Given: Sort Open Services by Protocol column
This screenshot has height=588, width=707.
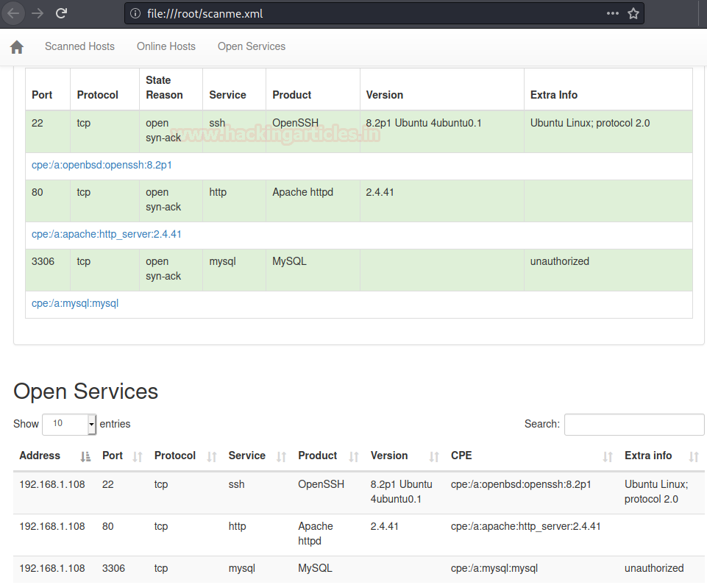Looking at the screenshot, I should 185,456.
